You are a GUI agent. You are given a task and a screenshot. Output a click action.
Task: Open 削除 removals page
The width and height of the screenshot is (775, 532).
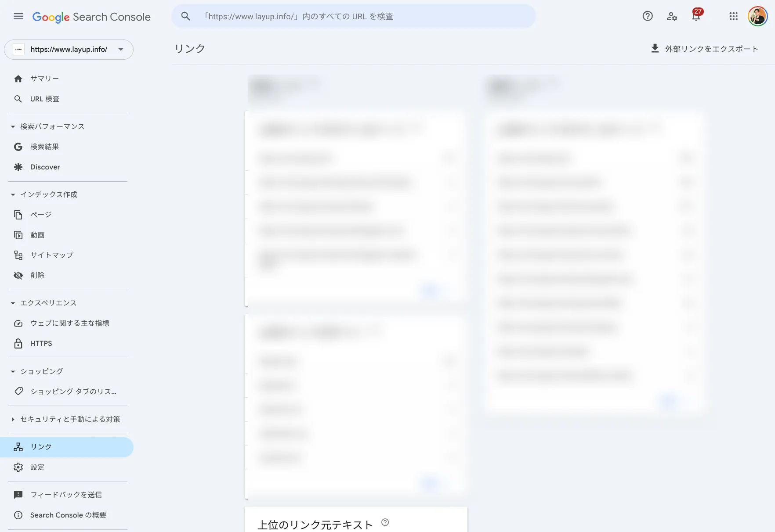(x=37, y=275)
